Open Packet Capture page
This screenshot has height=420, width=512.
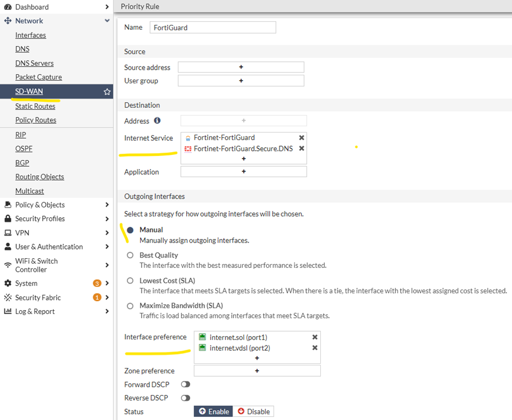point(38,77)
